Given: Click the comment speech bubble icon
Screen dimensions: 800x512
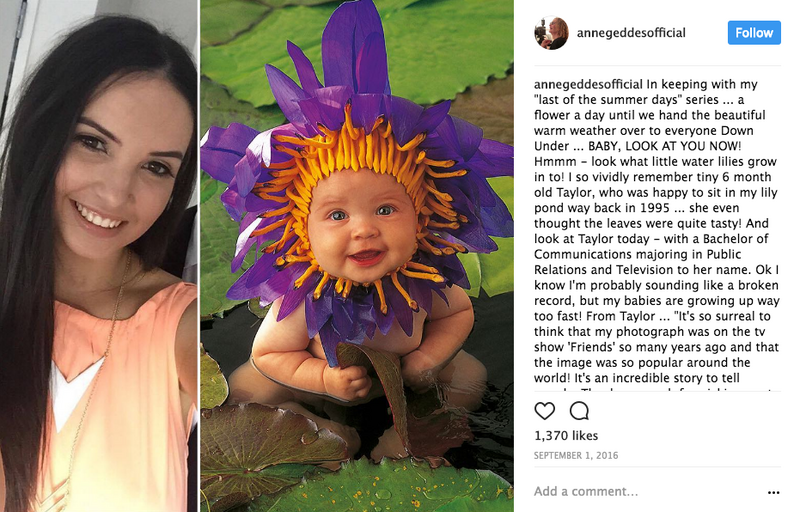Looking at the screenshot, I should click(x=579, y=411).
